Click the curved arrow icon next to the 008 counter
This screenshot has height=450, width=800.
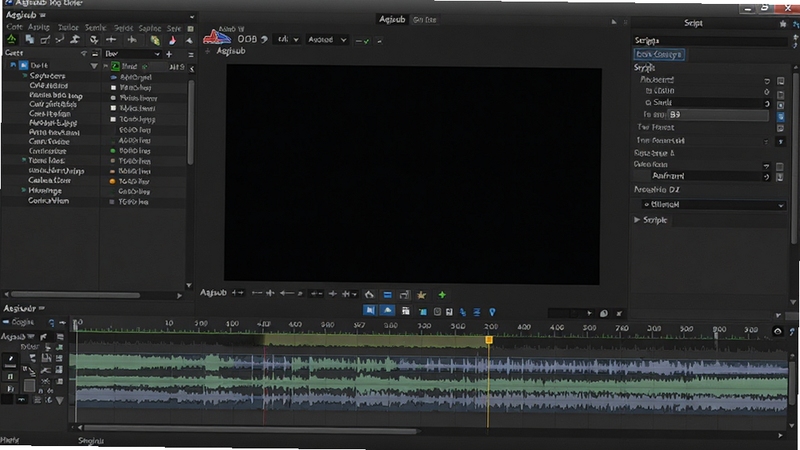point(264,39)
